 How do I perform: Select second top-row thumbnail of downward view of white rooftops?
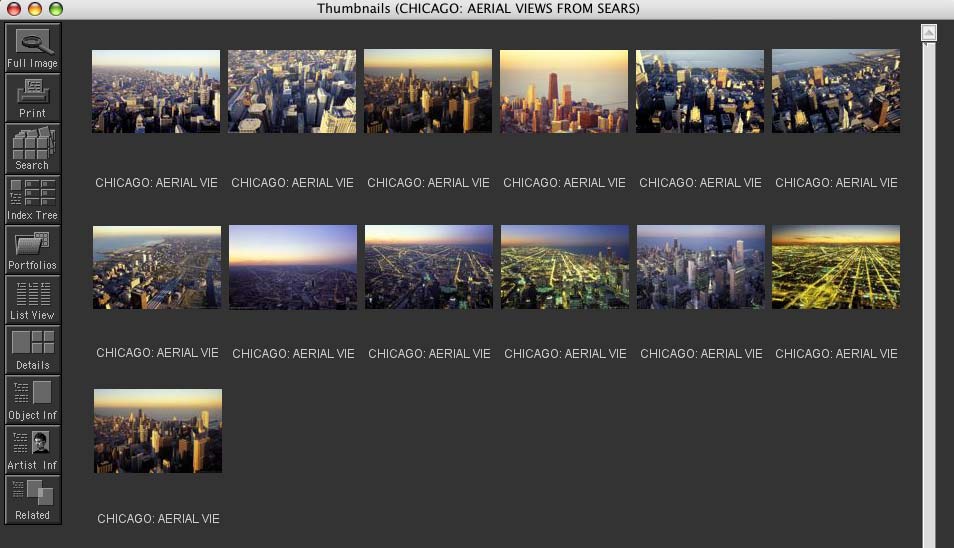[x=292, y=91]
